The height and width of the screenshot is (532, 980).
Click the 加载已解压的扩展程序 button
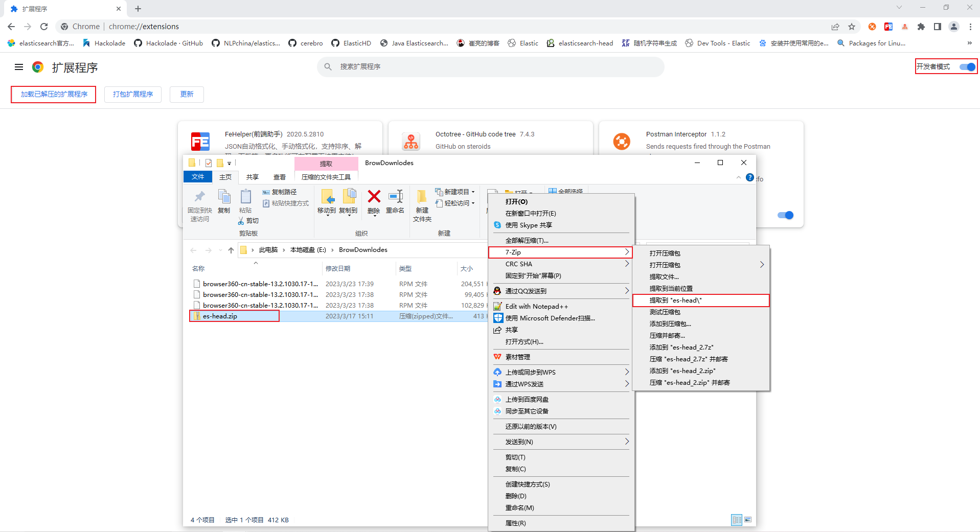[x=53, y=94]
